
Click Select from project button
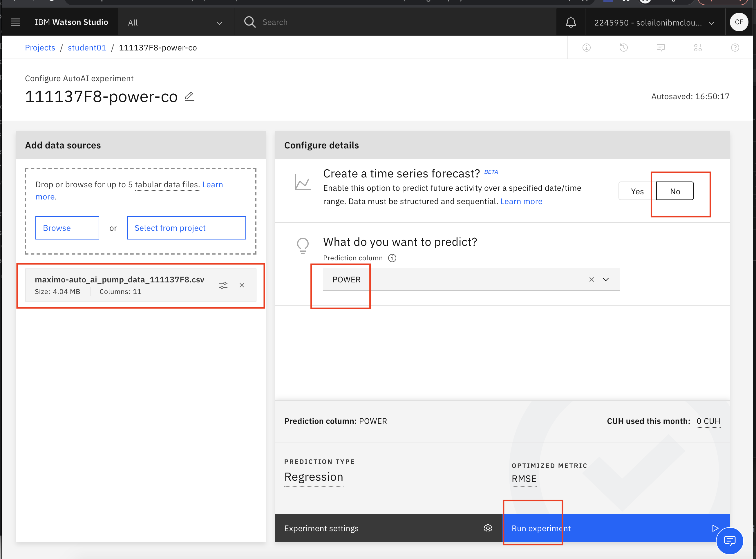186,228
